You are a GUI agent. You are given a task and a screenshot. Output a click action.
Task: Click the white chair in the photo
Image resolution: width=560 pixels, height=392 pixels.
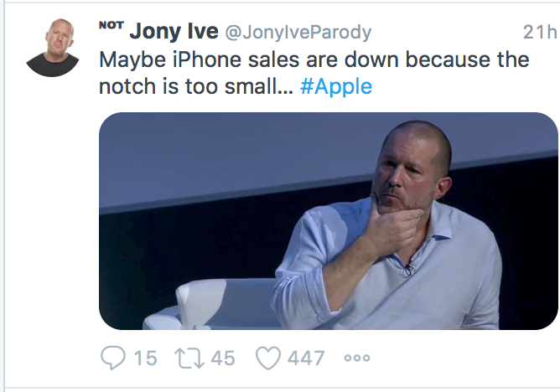point(220,302)
